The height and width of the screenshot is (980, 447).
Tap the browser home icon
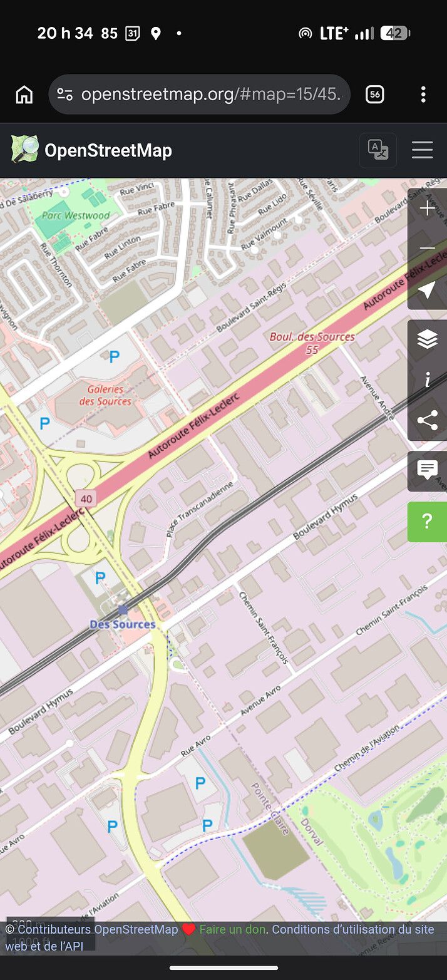24,95
